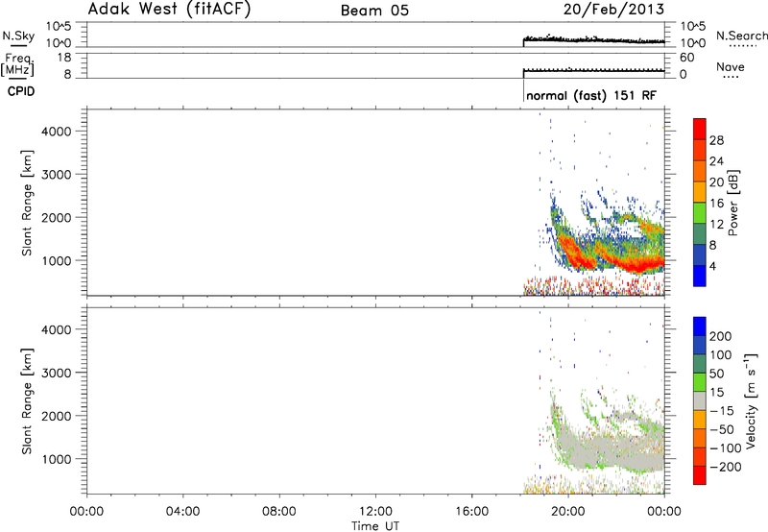The width and height of the screenshot is (768, 532).
Task: Click the "Adak West (fitACF)" plot title
Action: tap(169, 9)
